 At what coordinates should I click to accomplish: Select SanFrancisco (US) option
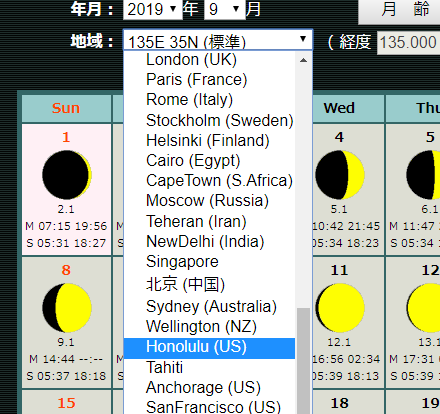(209, 407)
